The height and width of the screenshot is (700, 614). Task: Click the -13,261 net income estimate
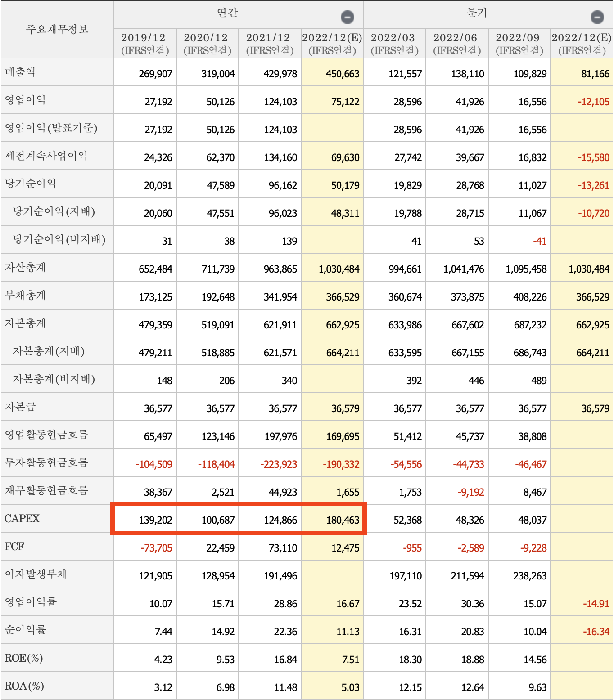[x=593, y=185]
